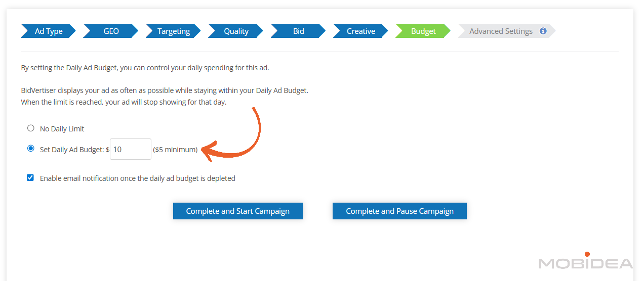Click the 'Set Daily Ad Budget' label text

coord(72,150)
